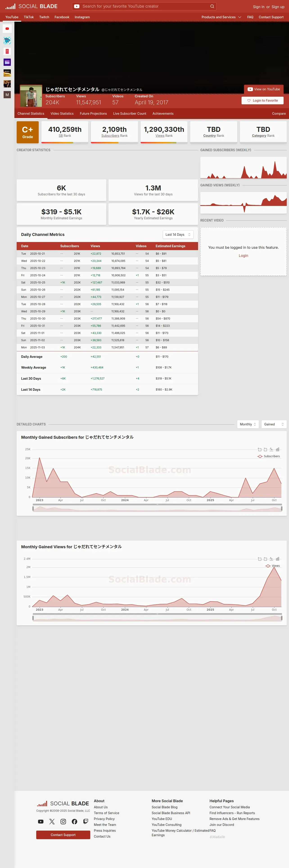
Task: Open the two-person photo avatar in the sidebar
Action: pyautogui.click(x=7, y=84)
